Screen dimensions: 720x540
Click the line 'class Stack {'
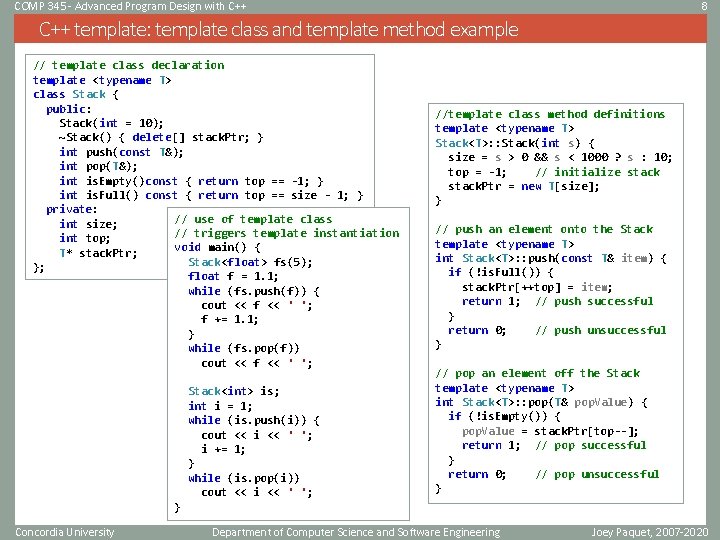76,94
